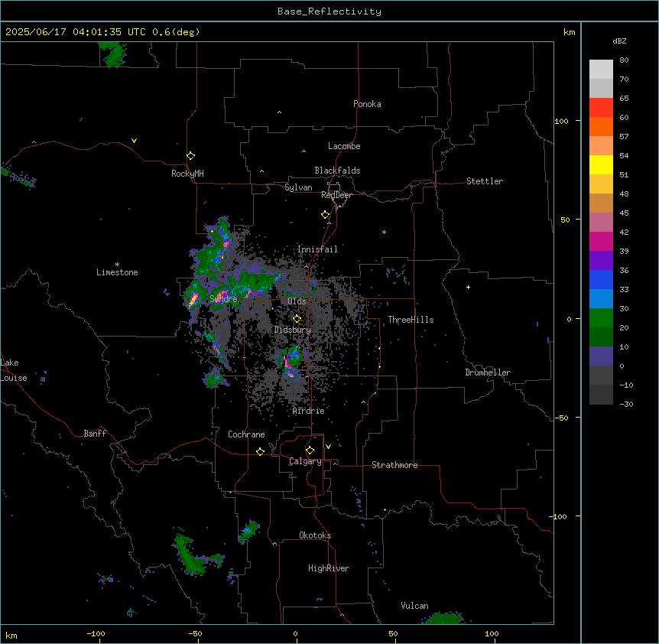This screenshot has height=644, width=659.
Task: Click the storm cell south of Didsbury
Action: (289, 360)
